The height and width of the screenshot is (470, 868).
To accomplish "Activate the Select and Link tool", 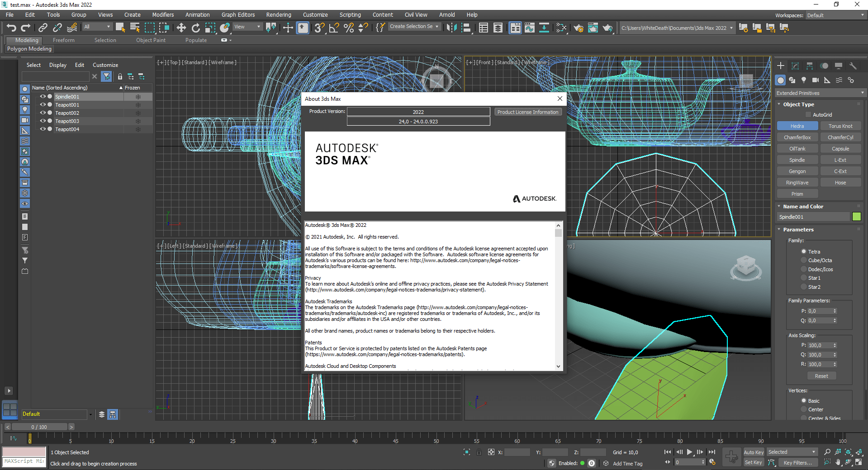I will point(43,28).
